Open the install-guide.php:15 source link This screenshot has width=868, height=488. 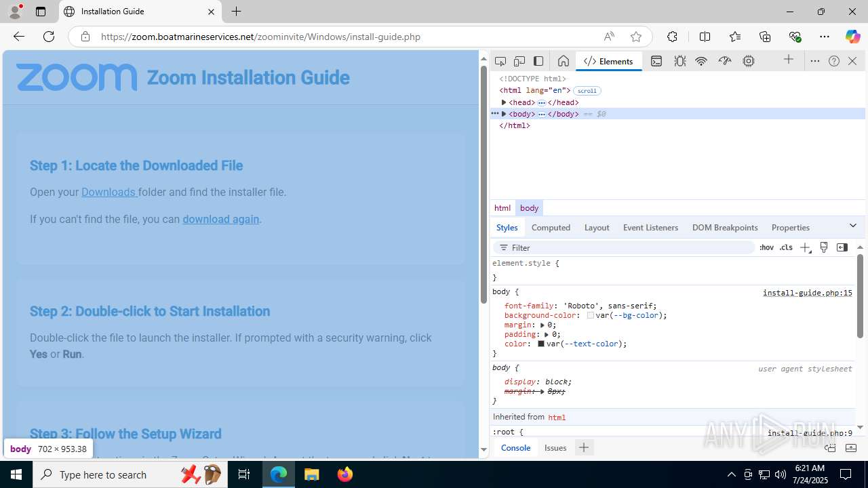[x=807, y=293]
